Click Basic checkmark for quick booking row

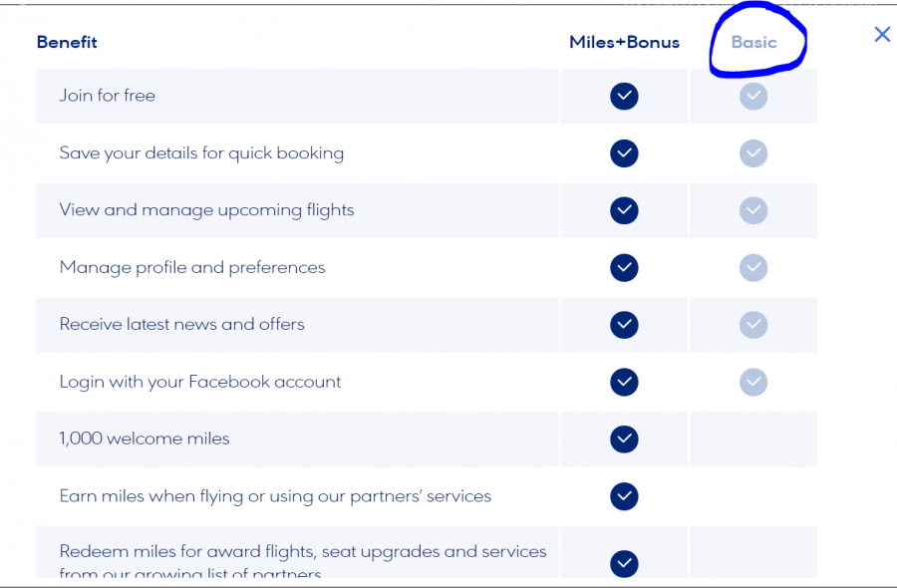click(x=753, y=153)
